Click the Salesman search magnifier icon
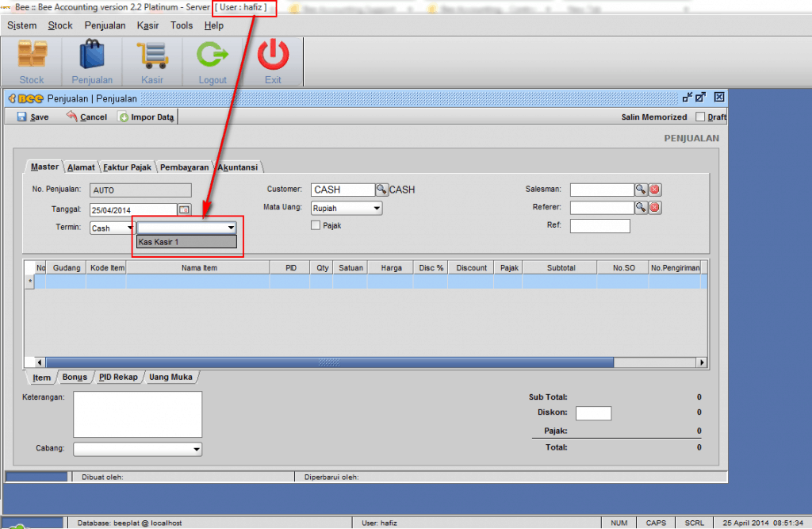The height and width of the screenshot is (529, 812). click(641, 190)
